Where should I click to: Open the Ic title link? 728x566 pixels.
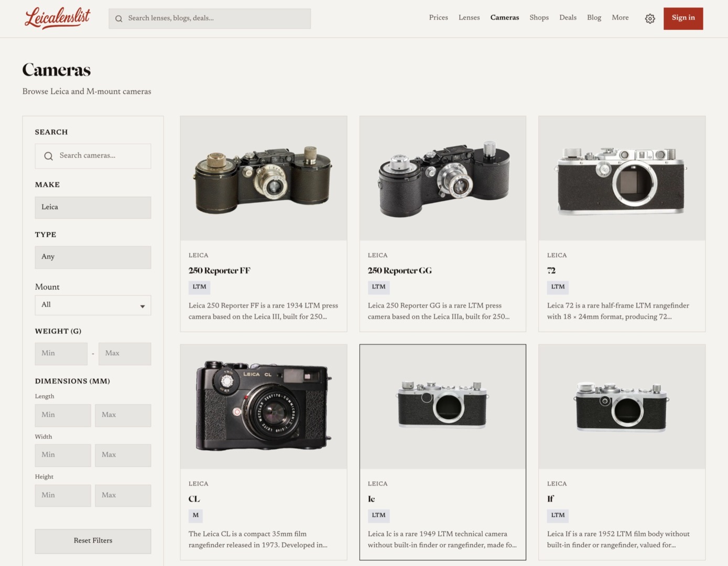pyautogui.click(x=372, y=499)
